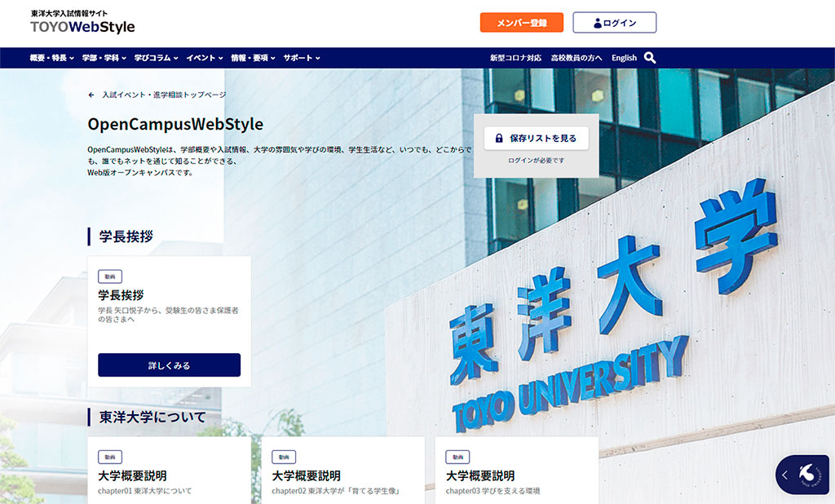Expand the 学びコラム dropdown menu
835x504 pixels.
pos(156,58)
